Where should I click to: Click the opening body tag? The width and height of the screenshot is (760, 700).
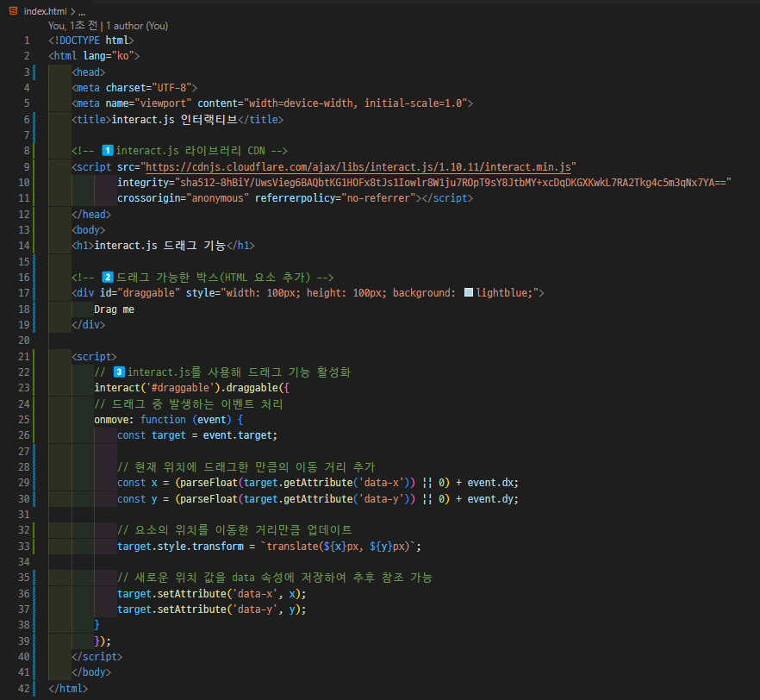(88, 230)
